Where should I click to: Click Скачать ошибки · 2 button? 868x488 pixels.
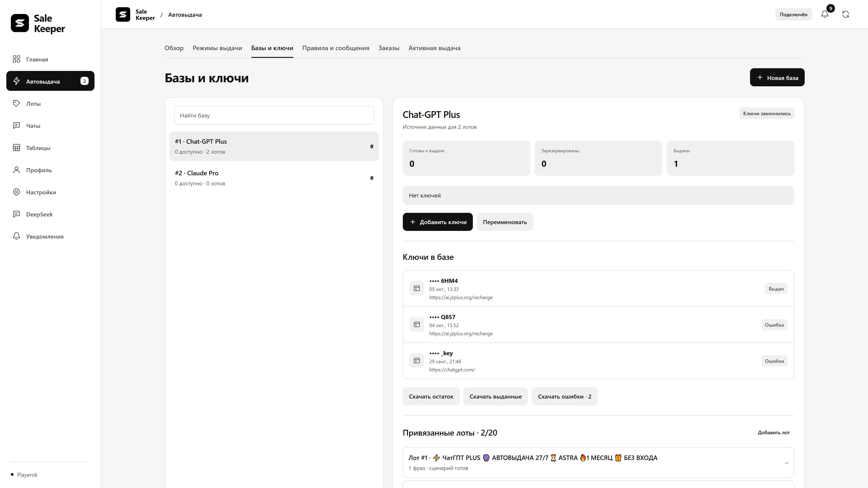(x=564, y=396)
